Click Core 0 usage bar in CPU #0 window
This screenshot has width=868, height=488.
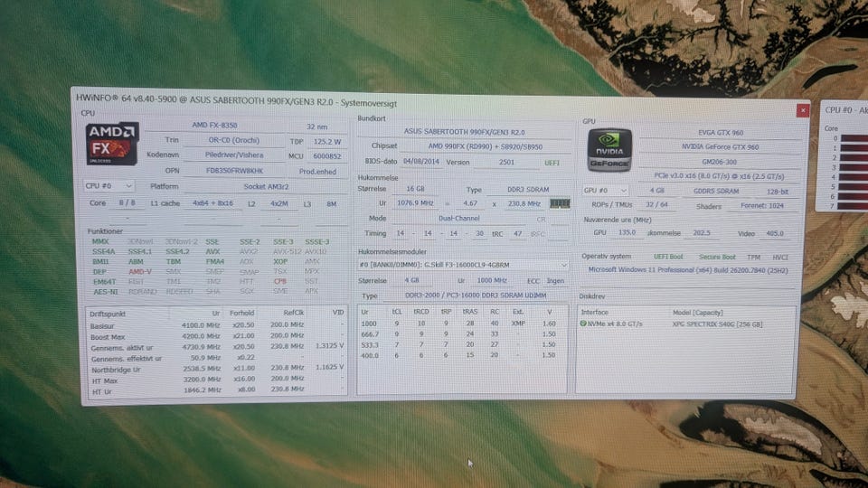tap(854, 138)
